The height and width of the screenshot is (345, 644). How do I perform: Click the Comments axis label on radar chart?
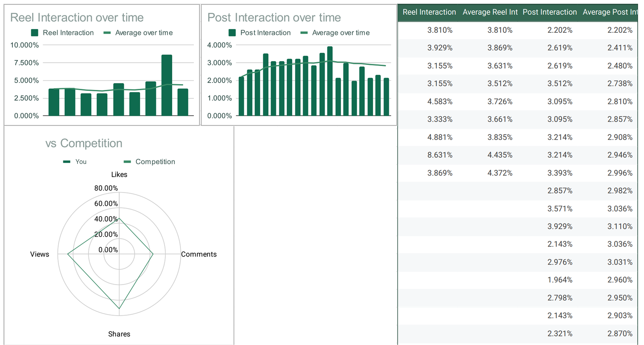[x=199, y=254]
